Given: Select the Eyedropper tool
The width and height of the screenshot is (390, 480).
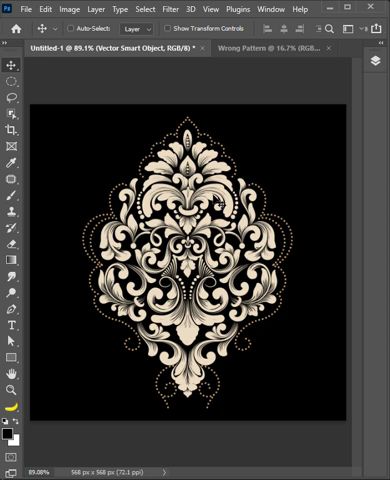Looking at the screenshot, I should (x=11, y=163).
